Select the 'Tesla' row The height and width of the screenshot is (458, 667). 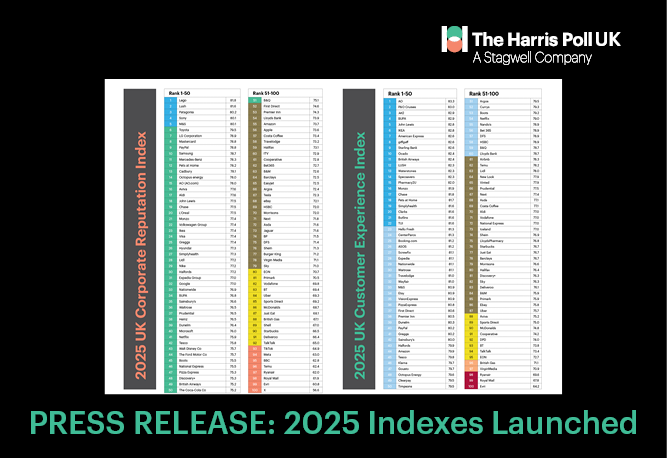point(285,195)
